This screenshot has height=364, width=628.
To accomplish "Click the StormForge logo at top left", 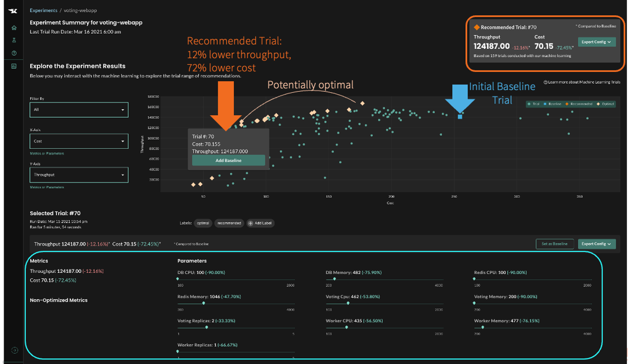I will (14, 11).
